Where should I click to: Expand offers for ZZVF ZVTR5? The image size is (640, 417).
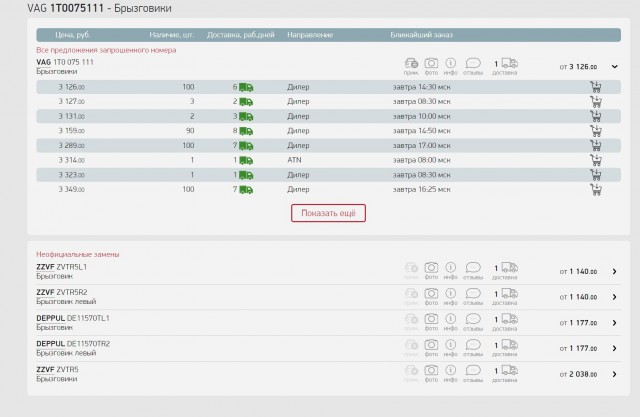[614, 374]
